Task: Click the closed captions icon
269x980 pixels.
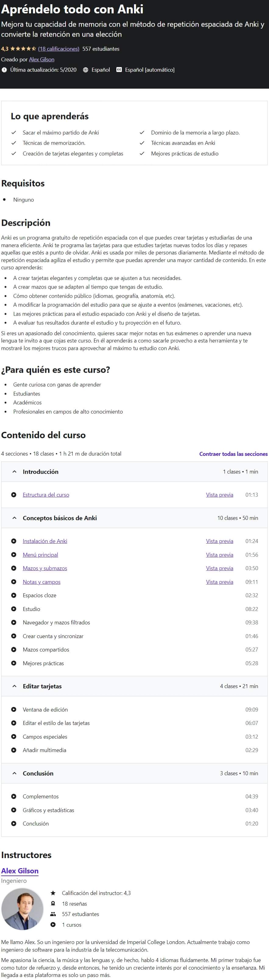Action: click(x=119, y=69)
